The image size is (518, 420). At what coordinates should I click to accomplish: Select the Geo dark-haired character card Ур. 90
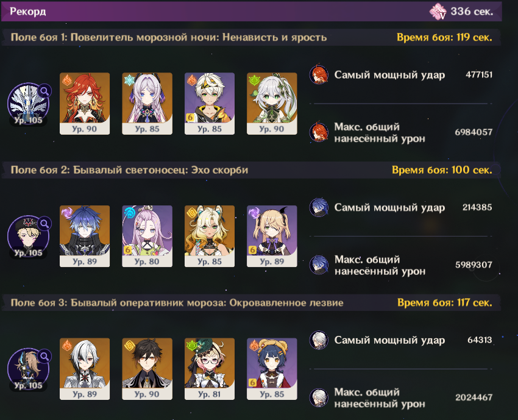pyautogui.click(x=147, y=369)
